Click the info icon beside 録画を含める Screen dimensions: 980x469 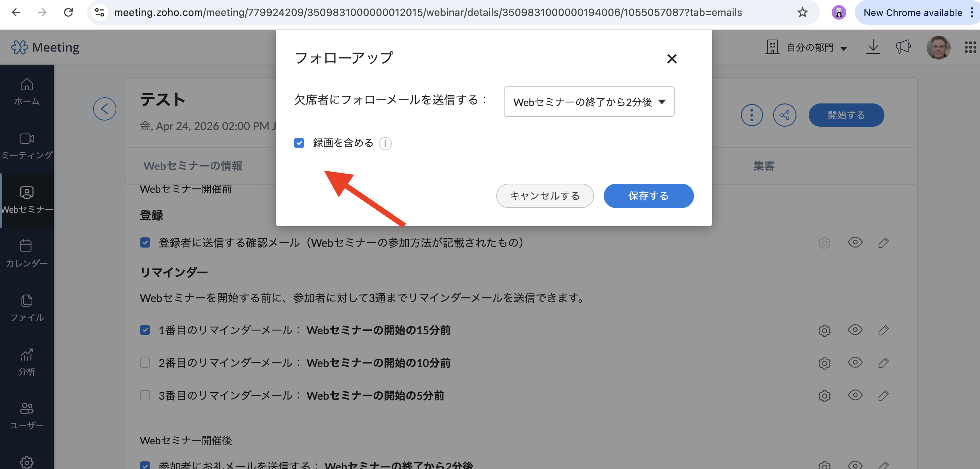tap(385, 144)
